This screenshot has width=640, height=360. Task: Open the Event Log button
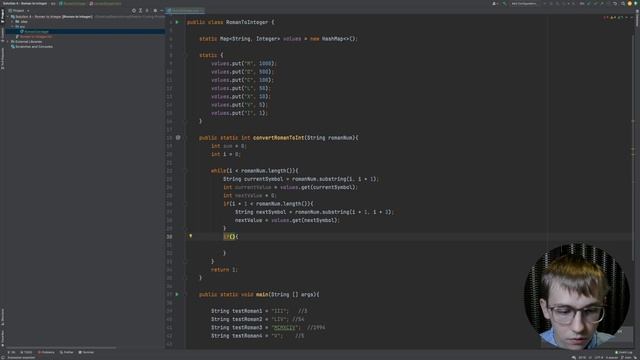pyautogui.click(x=624, y=352)
